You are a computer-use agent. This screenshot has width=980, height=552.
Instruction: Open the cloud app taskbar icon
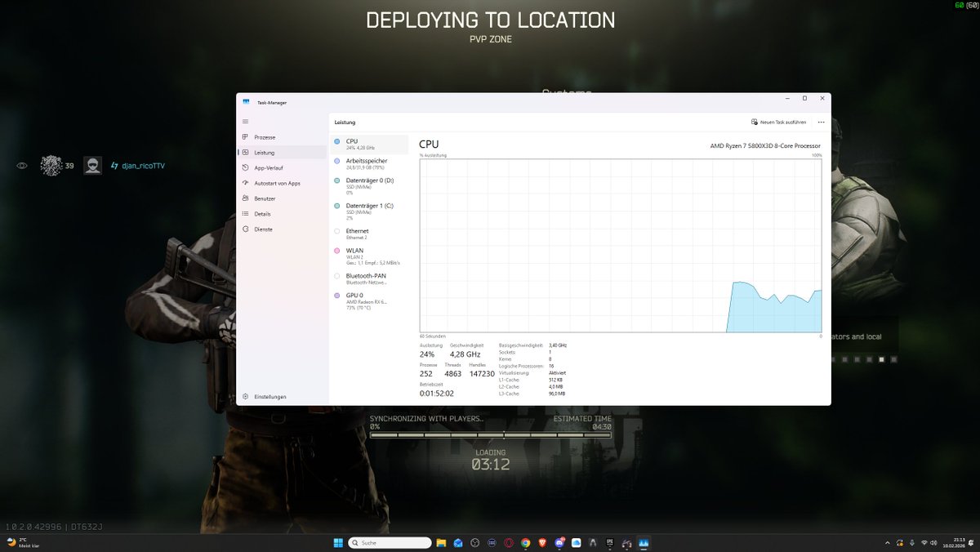pyautogui.click(x=577, y=542)
